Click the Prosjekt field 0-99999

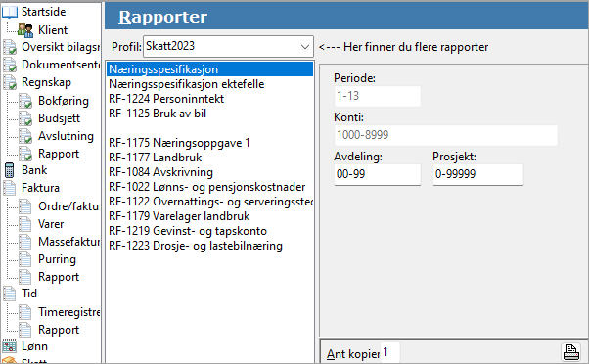(478, 174)
